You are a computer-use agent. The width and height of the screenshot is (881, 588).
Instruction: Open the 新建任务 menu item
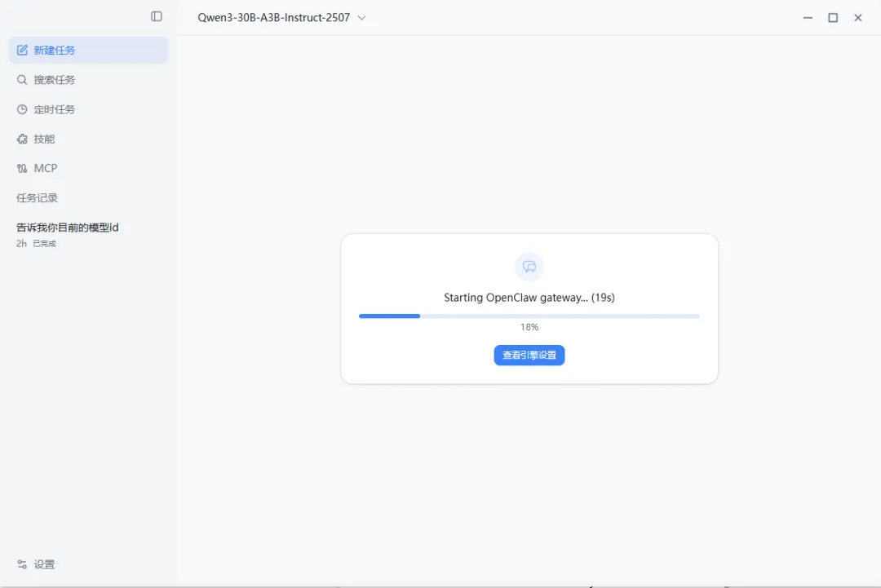(x=89, y=50)
